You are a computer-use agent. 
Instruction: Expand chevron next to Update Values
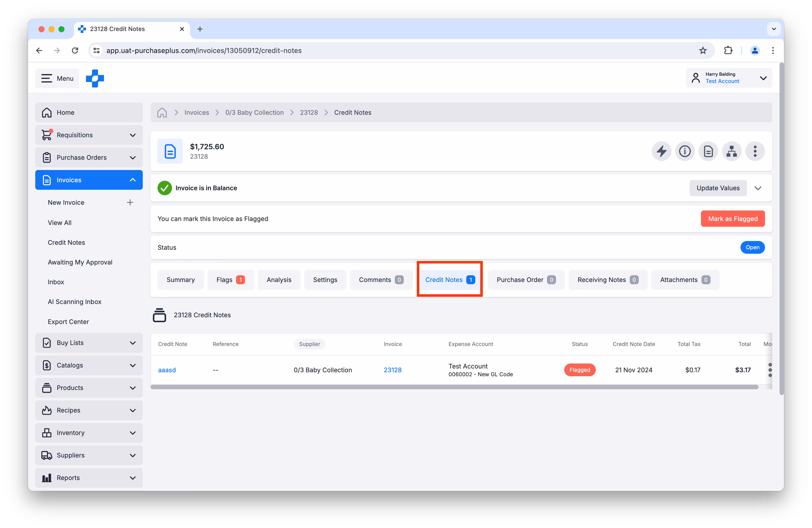[758, 188]
